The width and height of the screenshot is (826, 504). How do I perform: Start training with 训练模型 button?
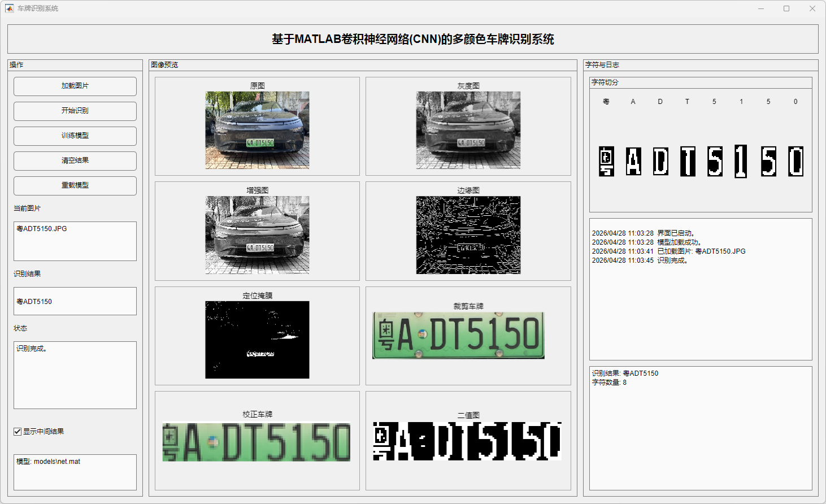[x=75, y=136]
